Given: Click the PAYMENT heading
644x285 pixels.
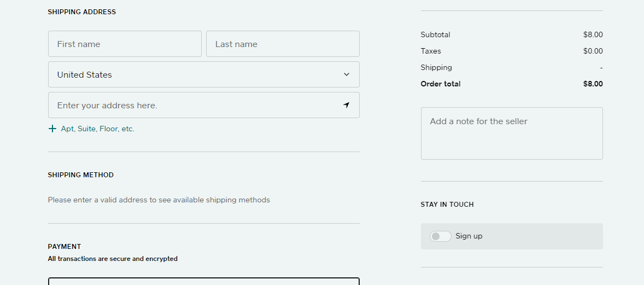Looking at the screenshot, I should coord(65,246).
